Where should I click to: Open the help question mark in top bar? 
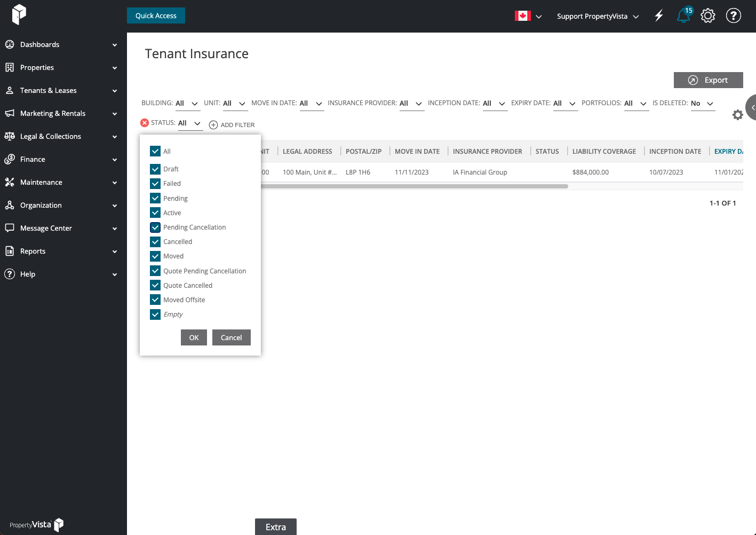pyautogui.click(x=734, y=15)
